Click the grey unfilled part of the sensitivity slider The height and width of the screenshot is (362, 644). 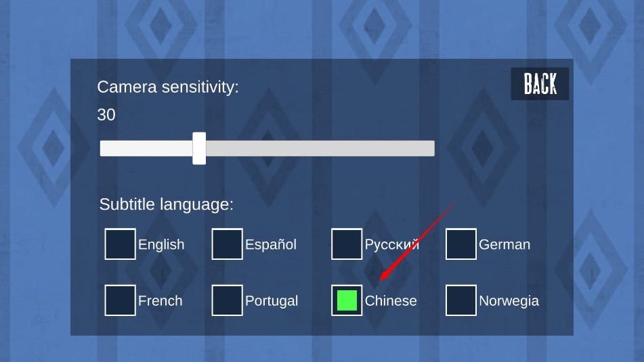(320, 148)
